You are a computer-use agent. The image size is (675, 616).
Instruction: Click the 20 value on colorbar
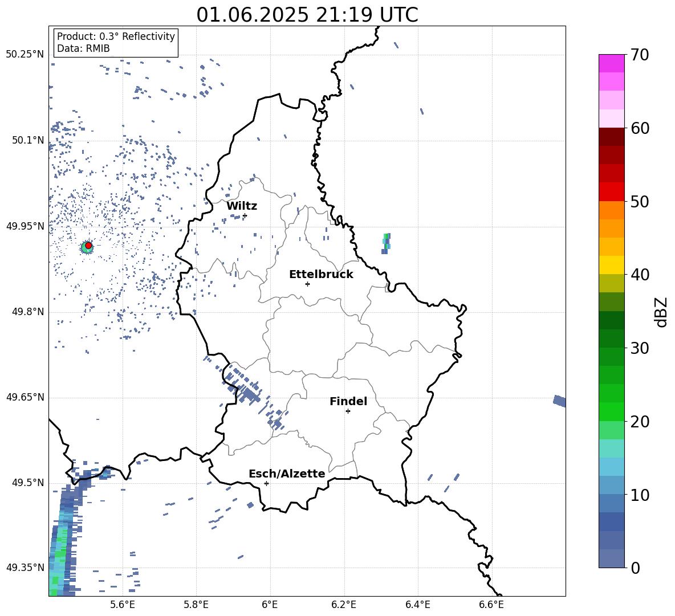coord(640,422)
